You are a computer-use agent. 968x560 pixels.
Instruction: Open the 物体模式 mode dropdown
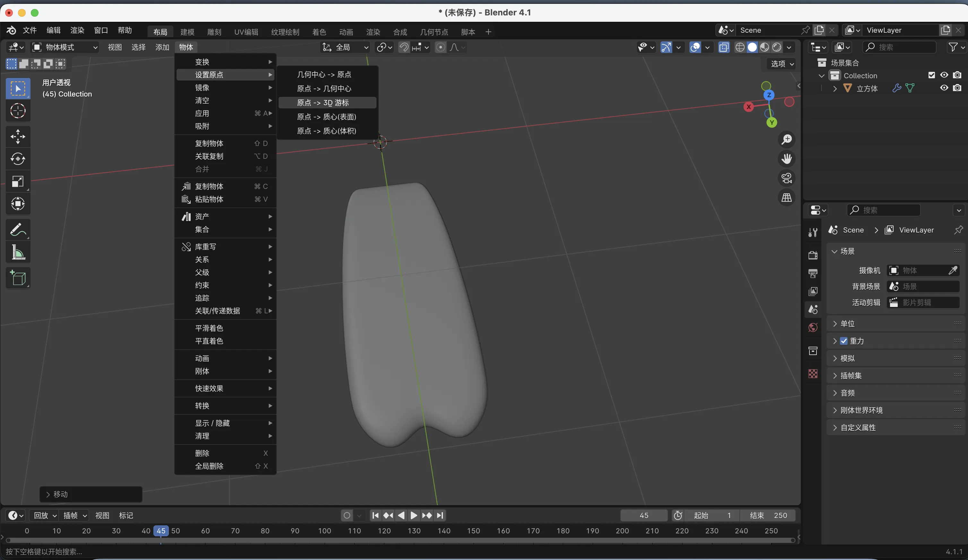click(65, 47)
